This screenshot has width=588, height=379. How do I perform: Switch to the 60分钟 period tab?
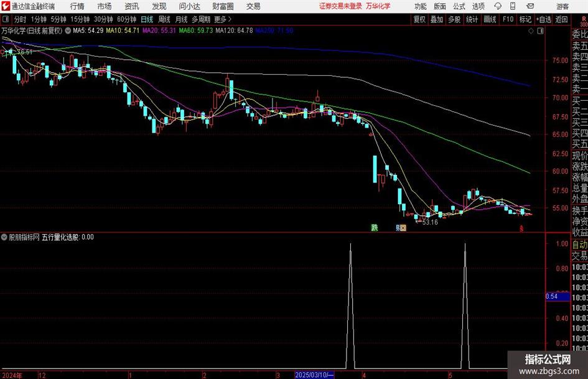[x=126, y=19]
